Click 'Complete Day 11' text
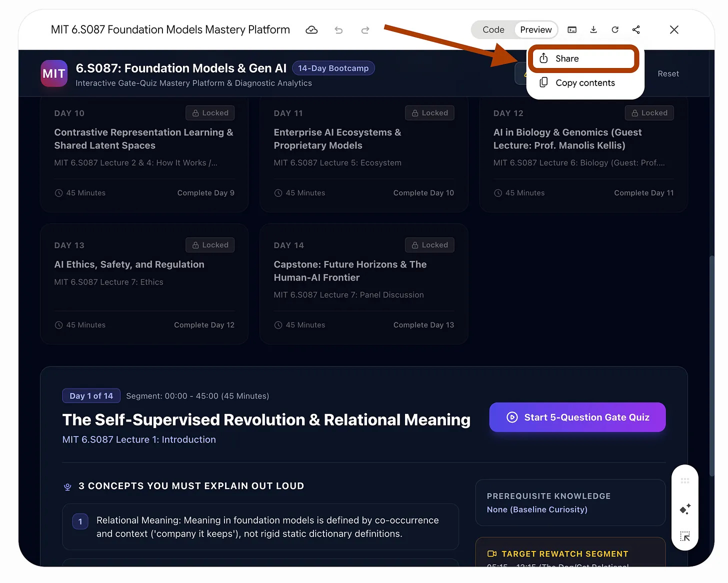Viewport: 728px width, 583px height. point(644,193)
